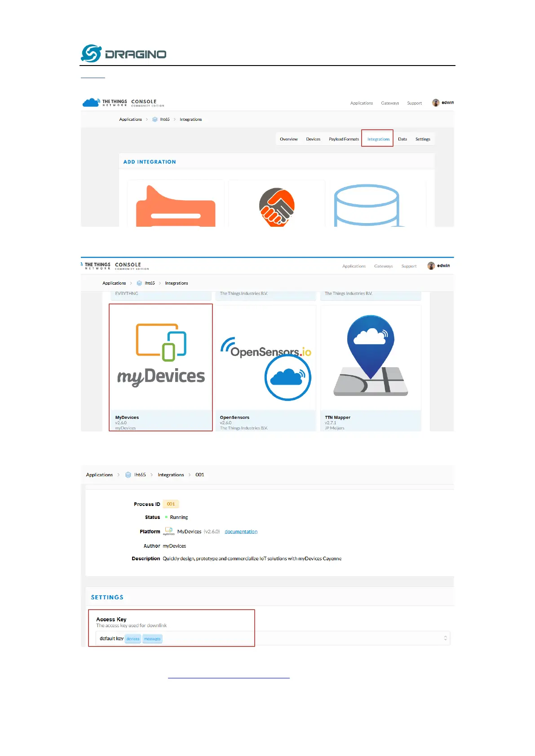
Task: Click the lht65 app icon in the 001 breadcrumb
Action: 128,475
